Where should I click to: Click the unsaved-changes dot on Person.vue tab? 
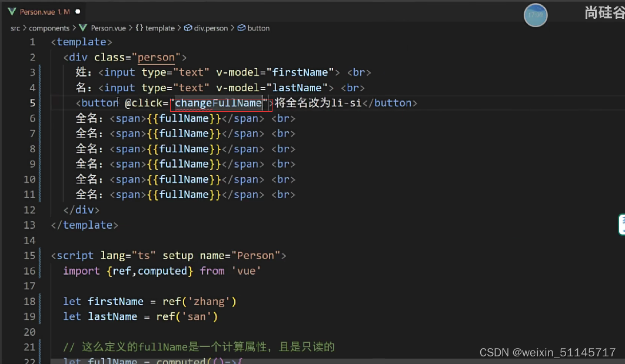77,11
